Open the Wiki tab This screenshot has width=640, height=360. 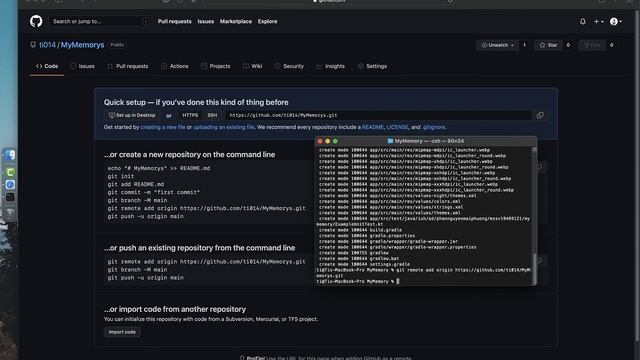253,66
